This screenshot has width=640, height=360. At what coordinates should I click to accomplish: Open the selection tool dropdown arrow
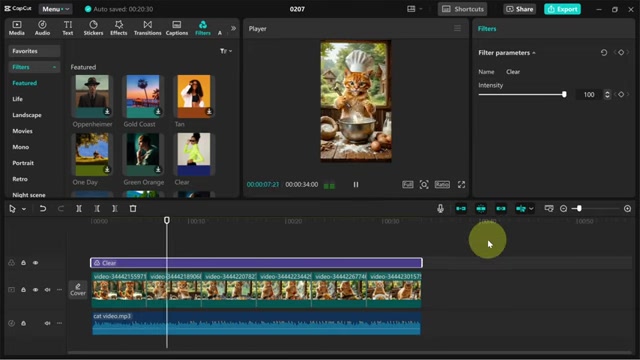click(x=24, y=209)
